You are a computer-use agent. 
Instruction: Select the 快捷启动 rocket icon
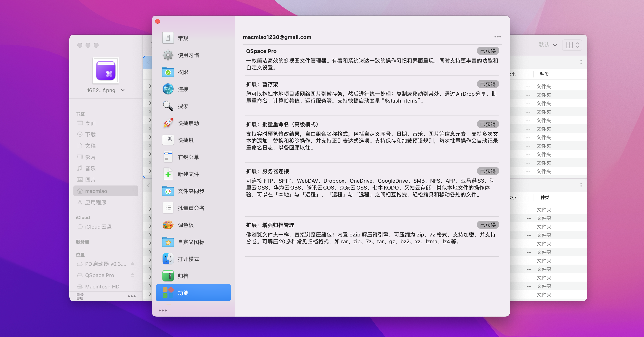(x=168, y=123)
